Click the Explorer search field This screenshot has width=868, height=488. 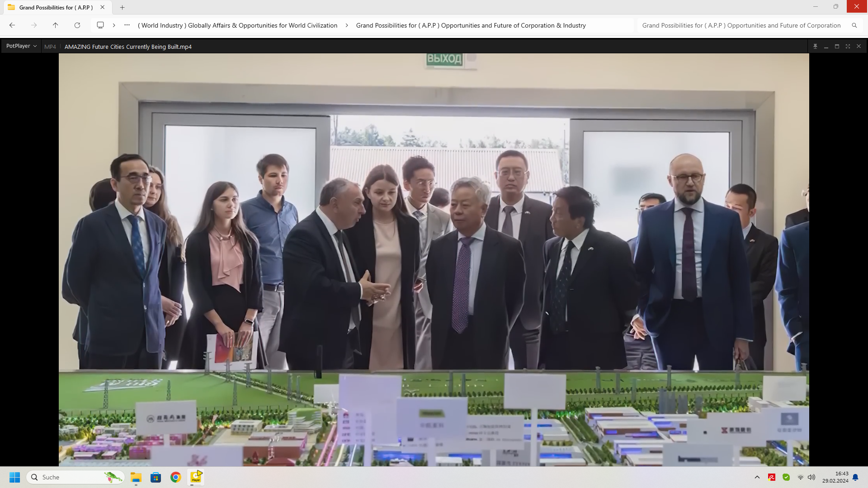coord(741,25)
